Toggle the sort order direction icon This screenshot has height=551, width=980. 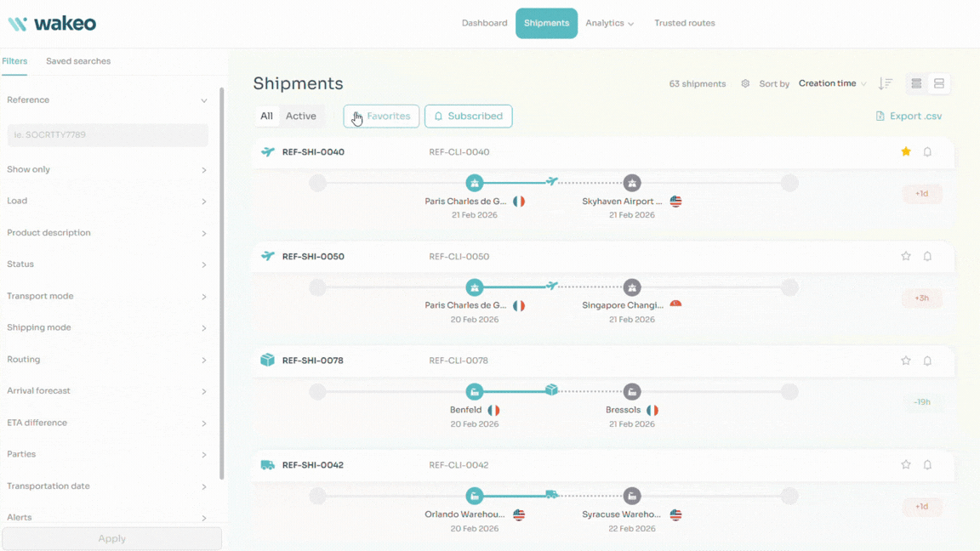click(x=886, y=83)
